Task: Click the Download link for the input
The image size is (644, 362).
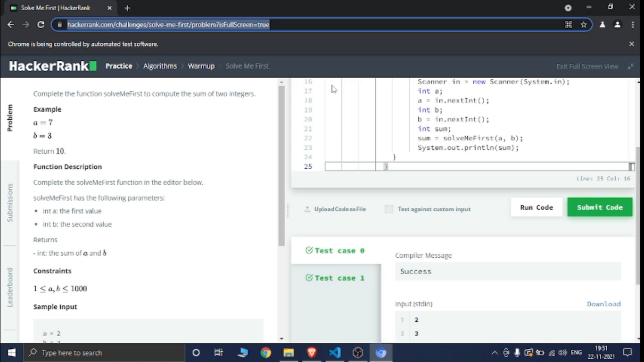Action: point(603,304)
